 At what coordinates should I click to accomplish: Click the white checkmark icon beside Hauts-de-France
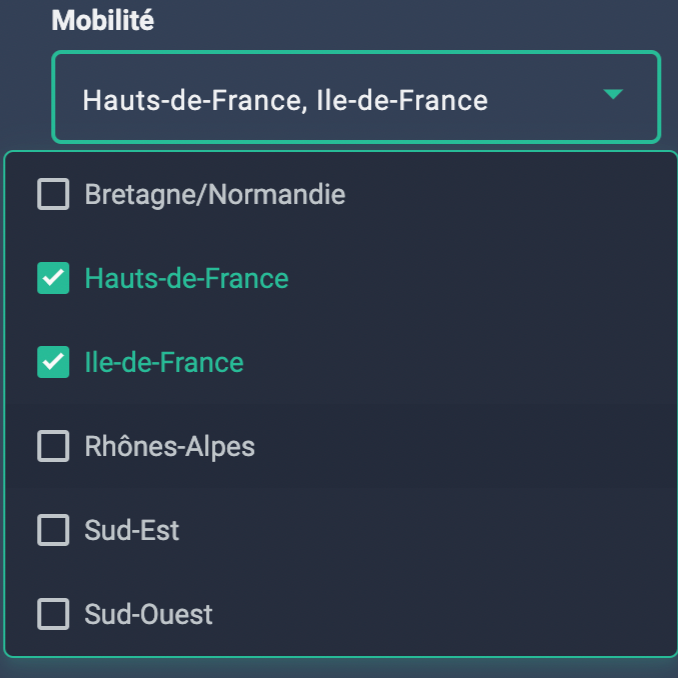(53, 278)
